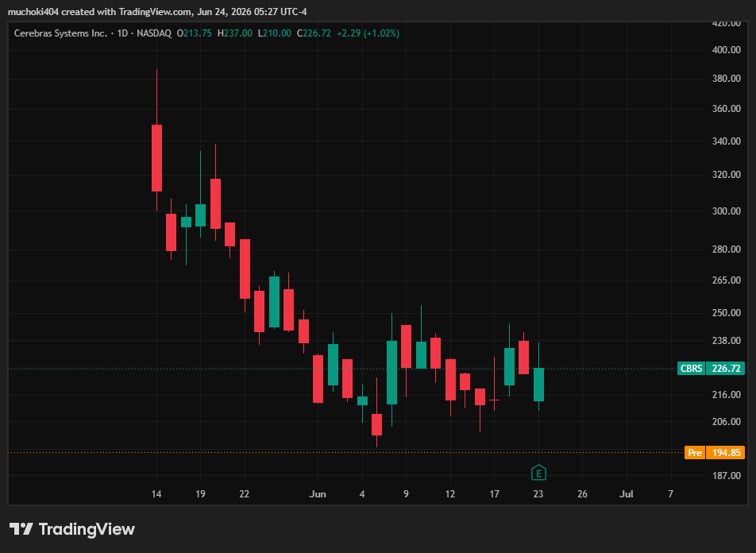Click the high value 237.00
The height and width of the screenshot is (553, 756).
tap(238, 33)
